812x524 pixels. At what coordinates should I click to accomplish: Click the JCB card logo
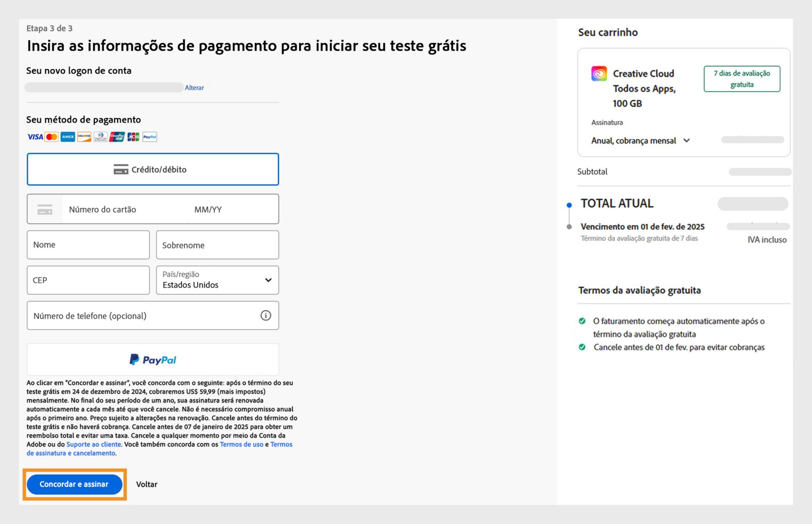133,137
